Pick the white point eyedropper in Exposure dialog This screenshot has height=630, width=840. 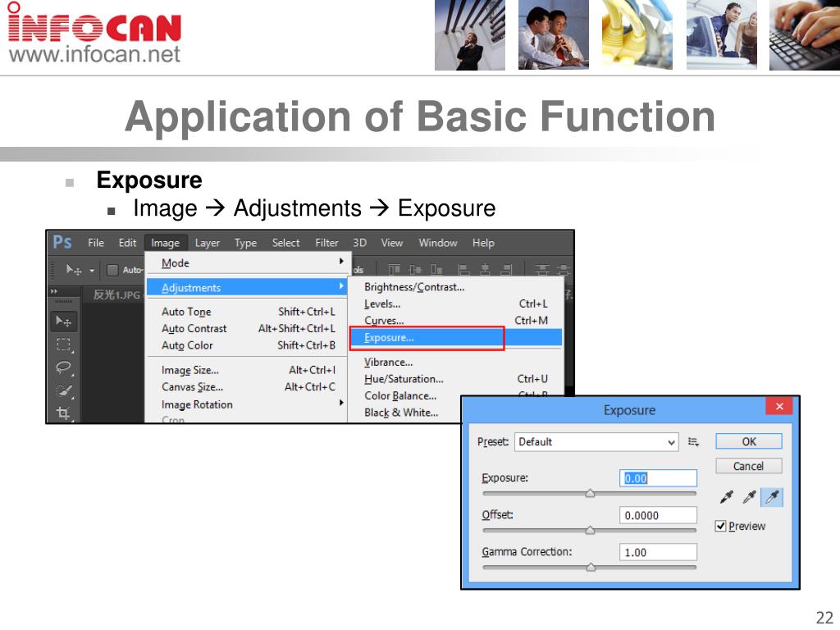771,497
